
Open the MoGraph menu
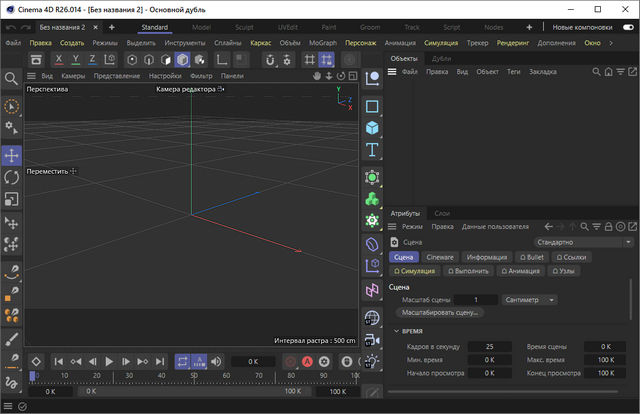click(x=322, y=43)
